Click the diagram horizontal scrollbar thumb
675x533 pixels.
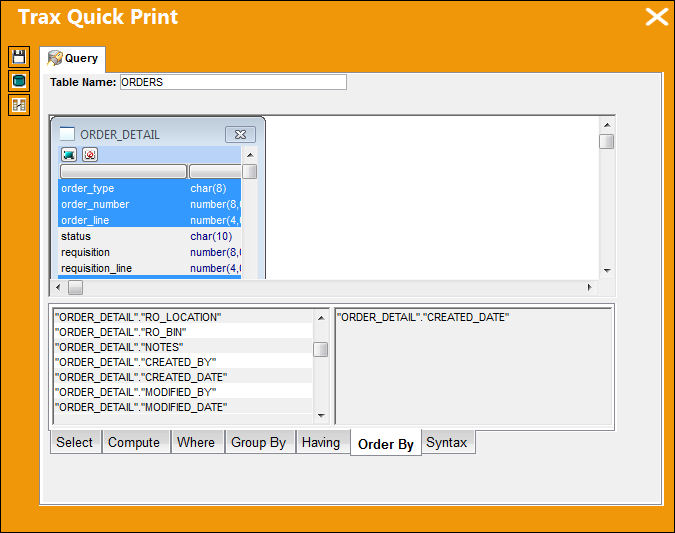tap(75, 287)
